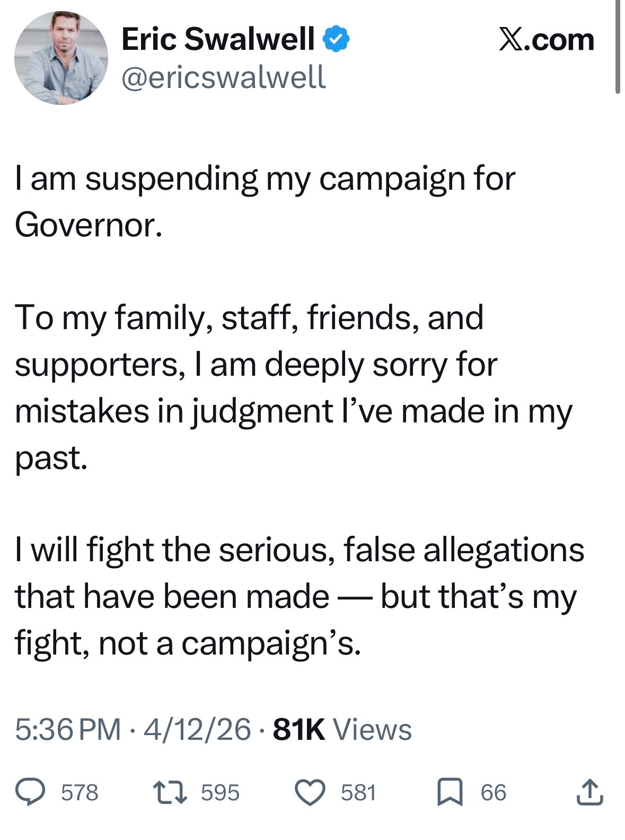Click the scrollbar at the right edge
Image resolution: width=625 pixels, height=840 pixels.
pos(618,47)
